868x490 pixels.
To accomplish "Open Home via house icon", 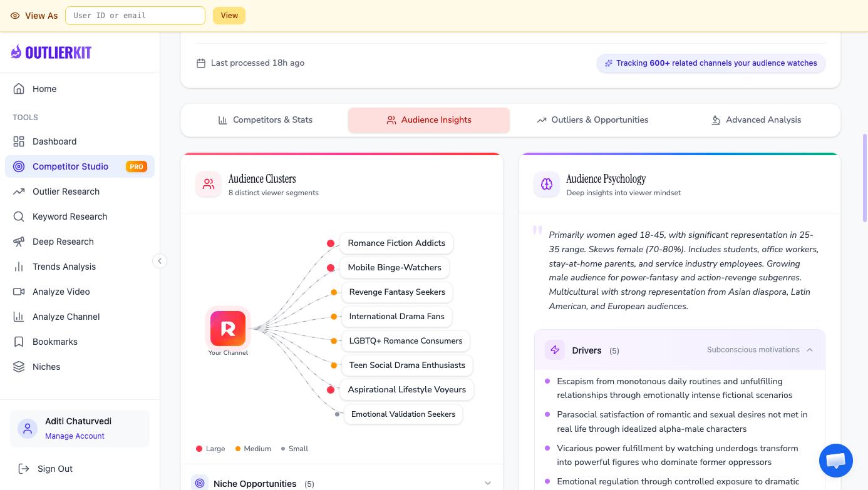I will pyautogui.click(x=19, y=89).
